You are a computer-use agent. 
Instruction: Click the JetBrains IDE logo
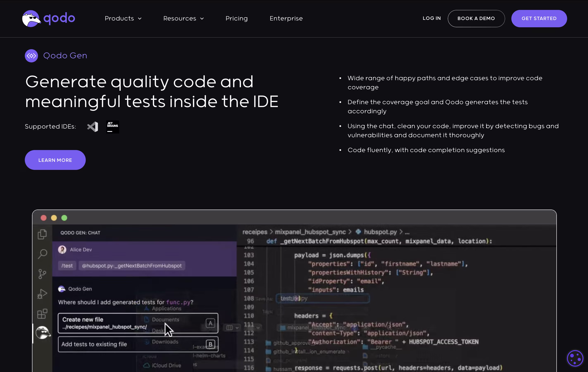(x=113, y=127)
